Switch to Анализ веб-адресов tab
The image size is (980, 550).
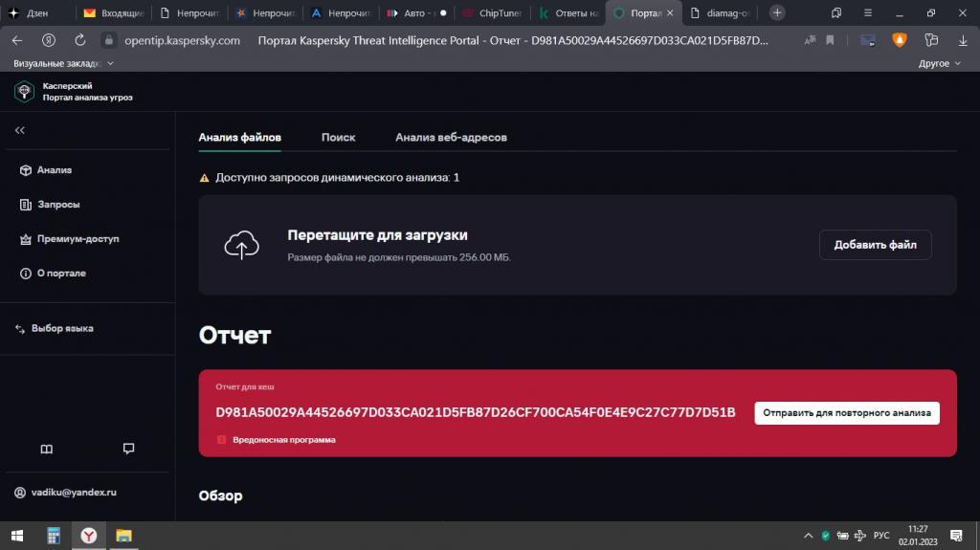(451, 137)
